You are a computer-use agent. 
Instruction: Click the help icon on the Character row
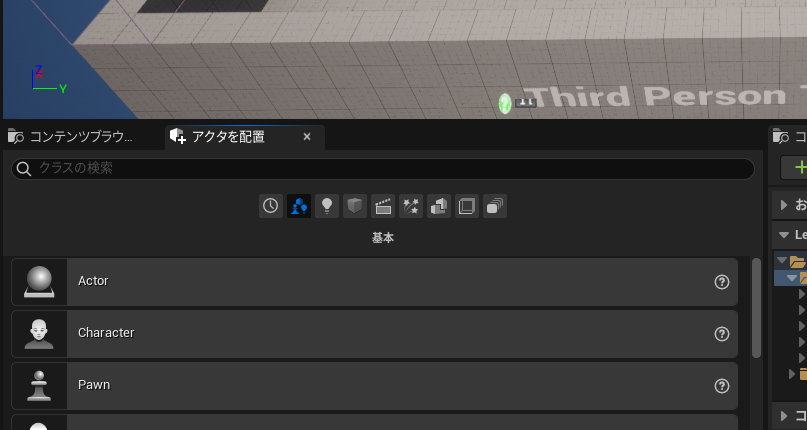[722, 334]
